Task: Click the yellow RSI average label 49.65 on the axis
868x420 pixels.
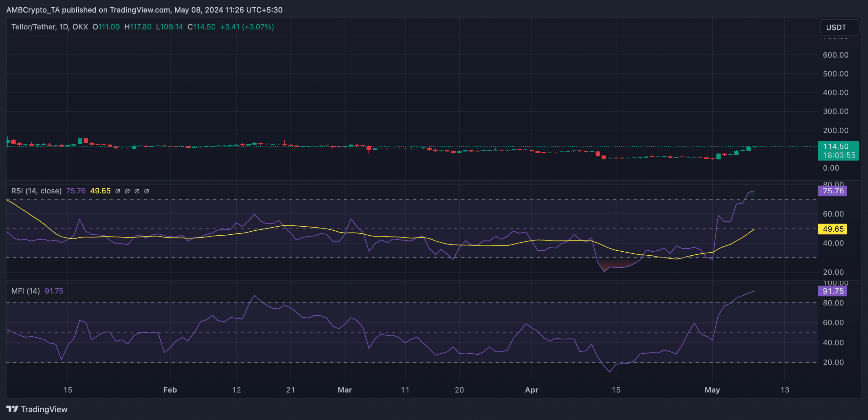Action: (x=832, y=229)
